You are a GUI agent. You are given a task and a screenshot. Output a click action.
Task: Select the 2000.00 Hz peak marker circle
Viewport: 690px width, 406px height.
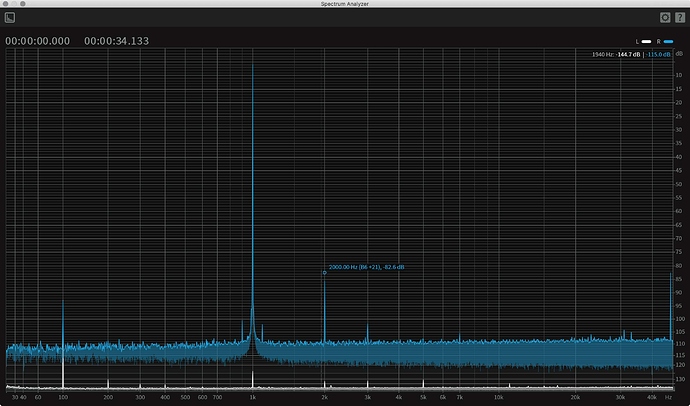point(324,273)
